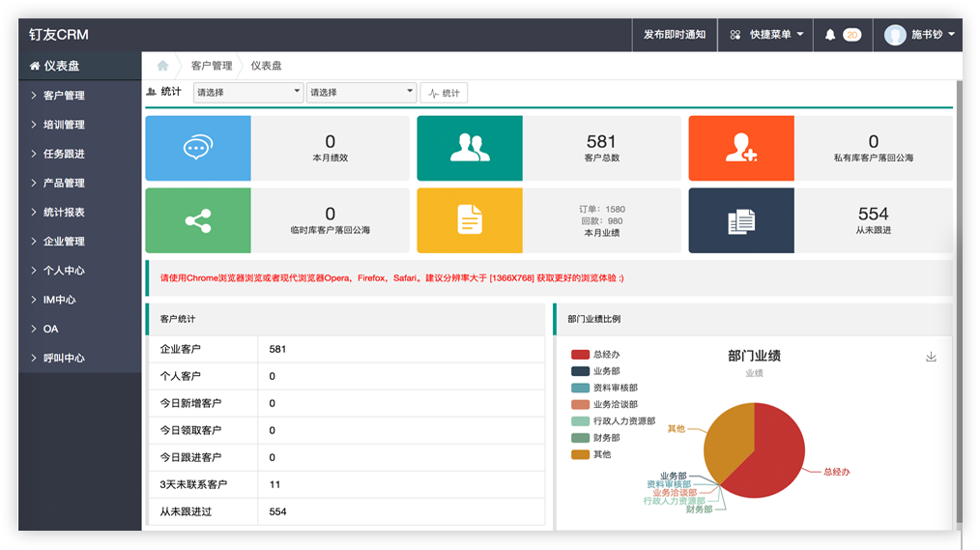Click the notification bell icon
Viewport: 980px width, 550px height.
tap(830, 35)
